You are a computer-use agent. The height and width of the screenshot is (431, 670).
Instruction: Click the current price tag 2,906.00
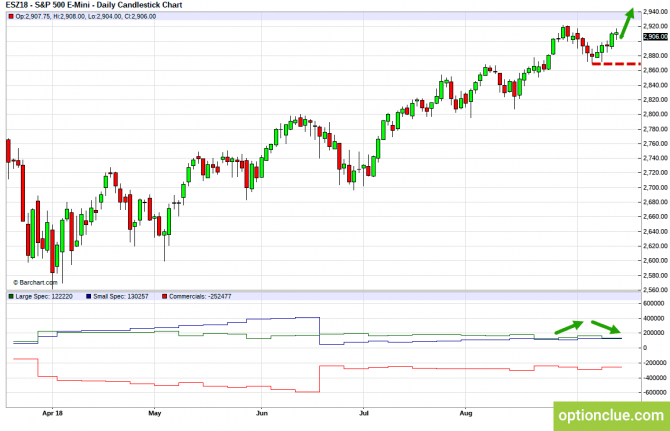pyautogui.click(x=655, y=37)
